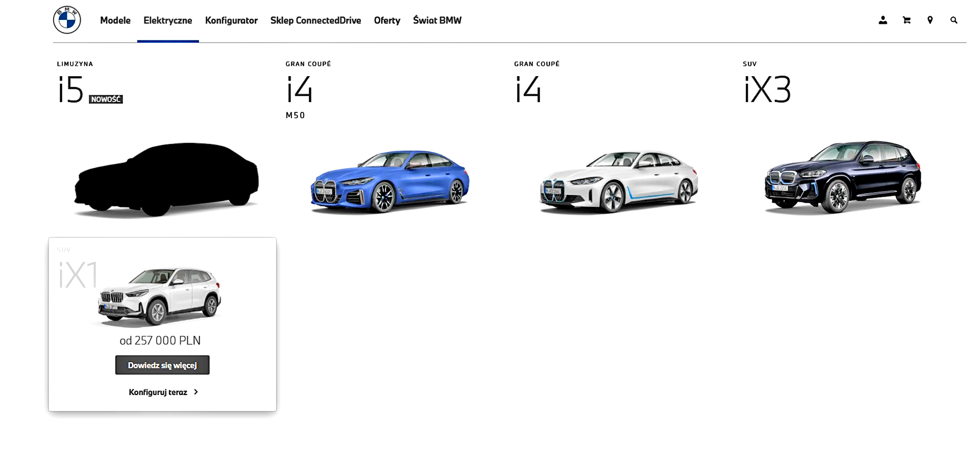Open the account icon
The image size is (980, 468).
[883, 20]
